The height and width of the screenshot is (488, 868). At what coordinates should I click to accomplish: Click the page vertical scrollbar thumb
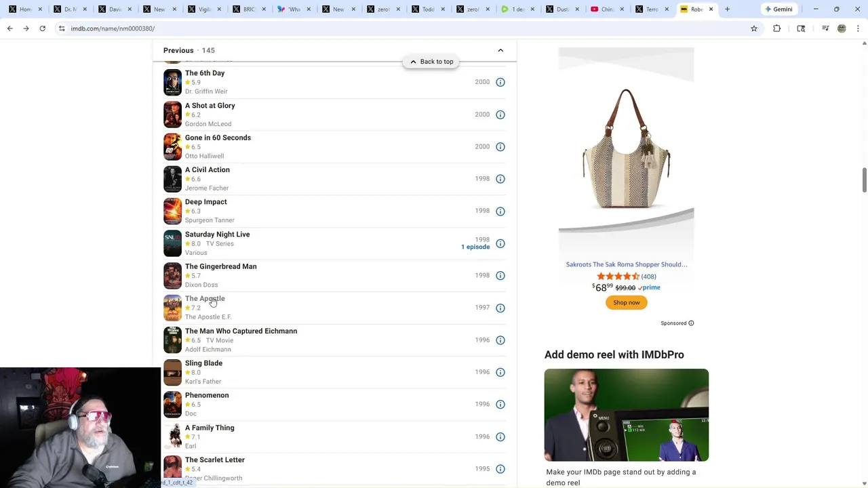(x=865, y=180)
